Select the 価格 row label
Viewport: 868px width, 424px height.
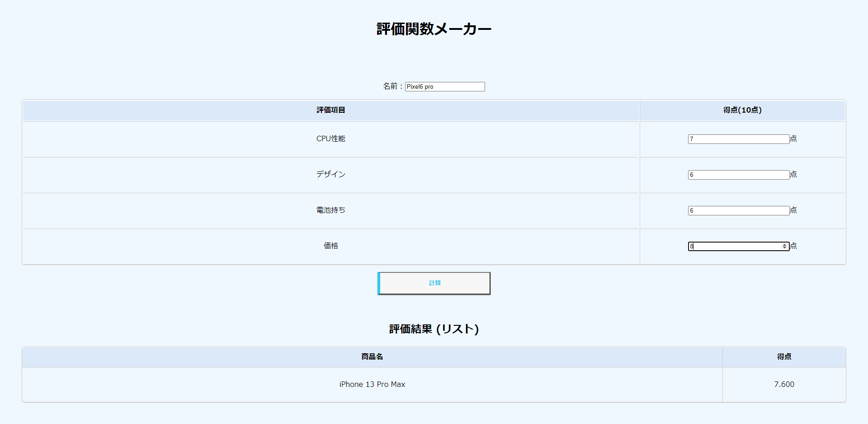click(331, 246)
